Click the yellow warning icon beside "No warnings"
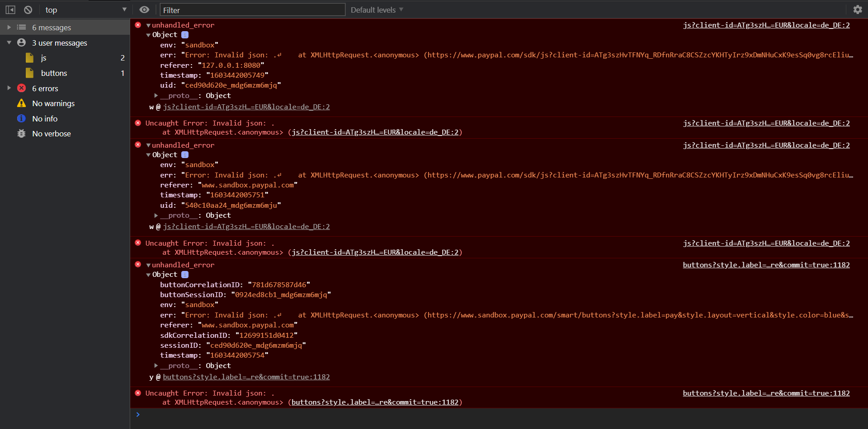The image size is (868, 429). click(x=21, y=103)
